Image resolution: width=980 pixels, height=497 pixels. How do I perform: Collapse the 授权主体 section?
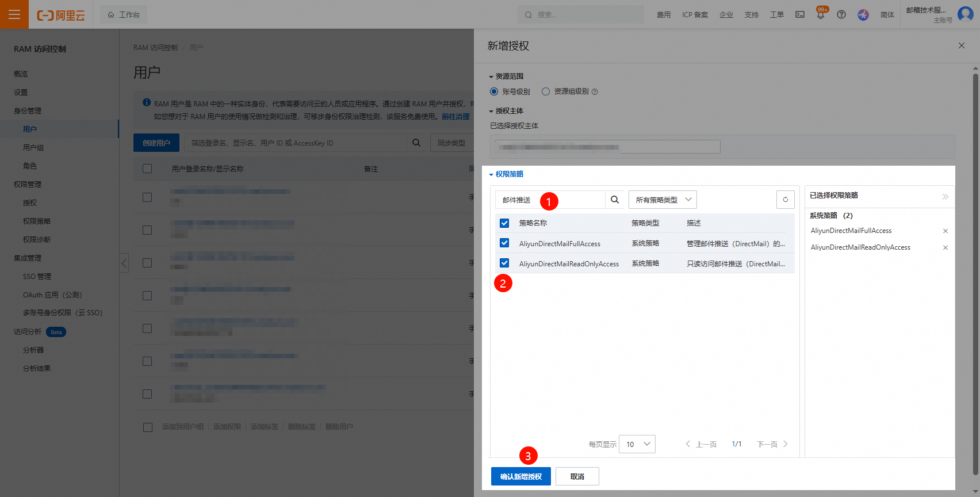click(x=506, y=111)
